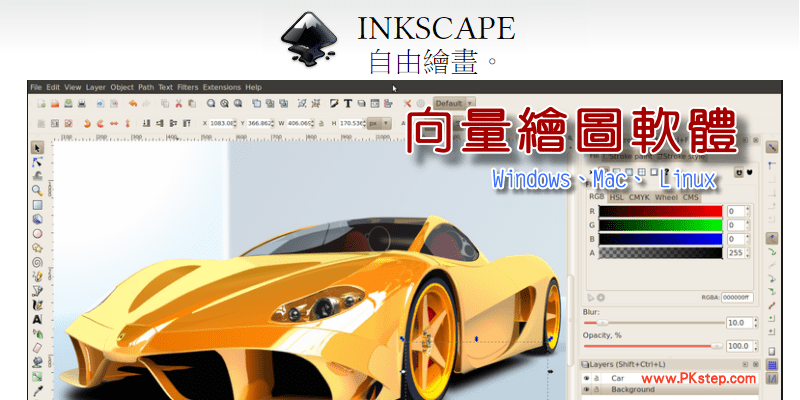Toggle the width-height lock ratio icon
Viewport: 800px width, 400px height.
(321, 123)
